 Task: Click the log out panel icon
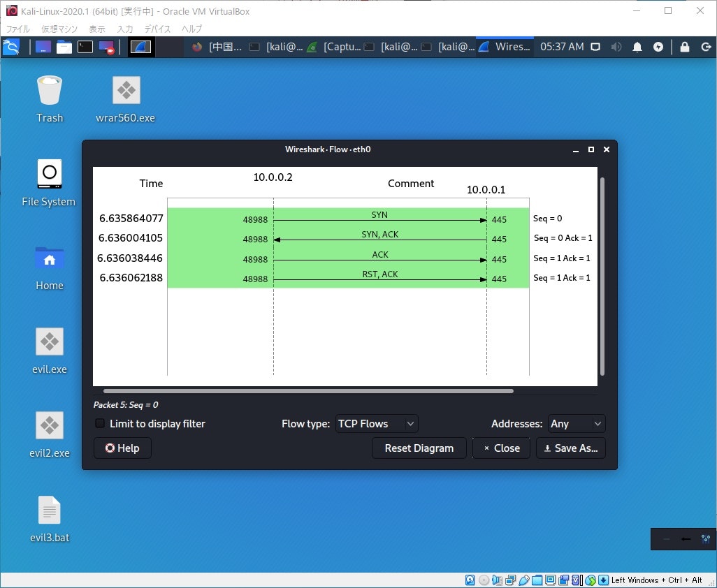706,47
